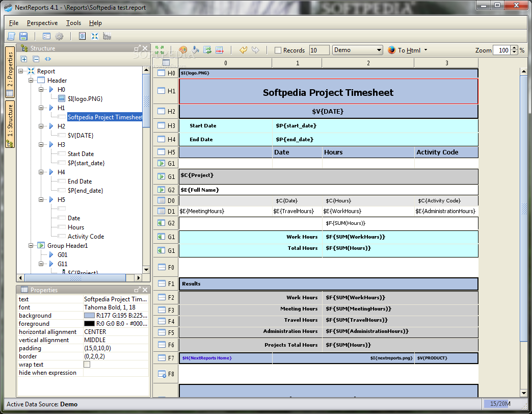The image size is (532, 414).
Task: Click the H0 row header icon
Action: (162, 73)
